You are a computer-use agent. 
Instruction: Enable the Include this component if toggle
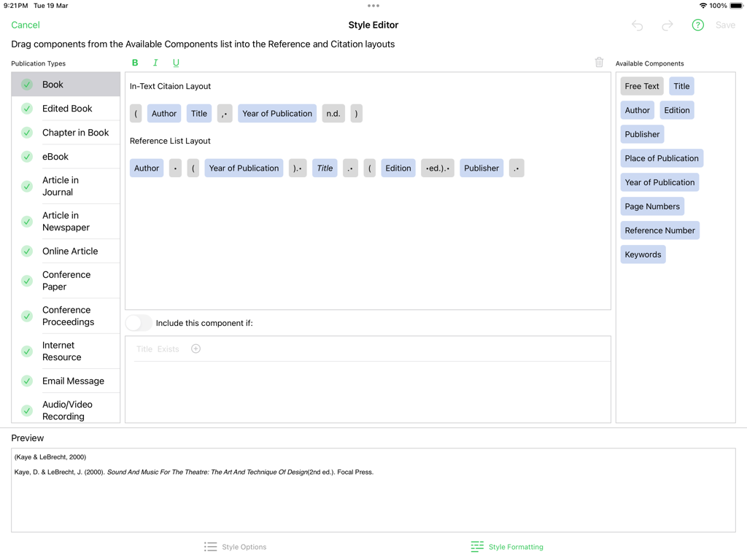pos(138,322)
